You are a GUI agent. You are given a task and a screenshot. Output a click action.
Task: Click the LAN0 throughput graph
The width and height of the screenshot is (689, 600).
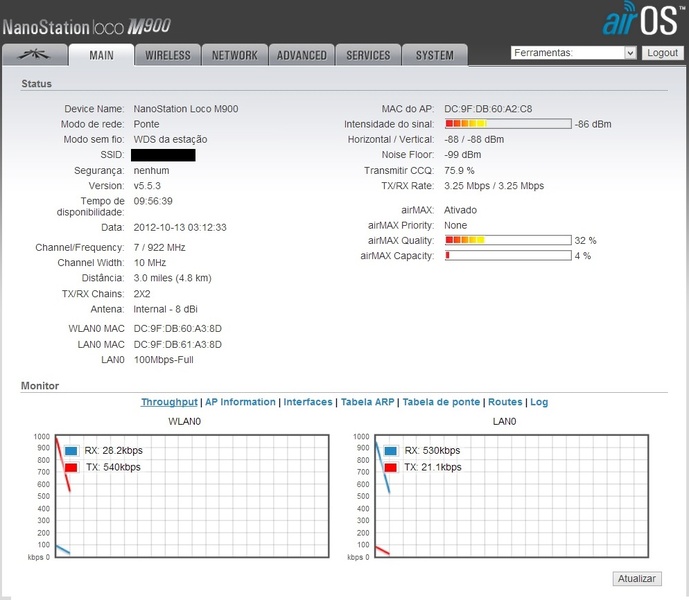point(511,496)
